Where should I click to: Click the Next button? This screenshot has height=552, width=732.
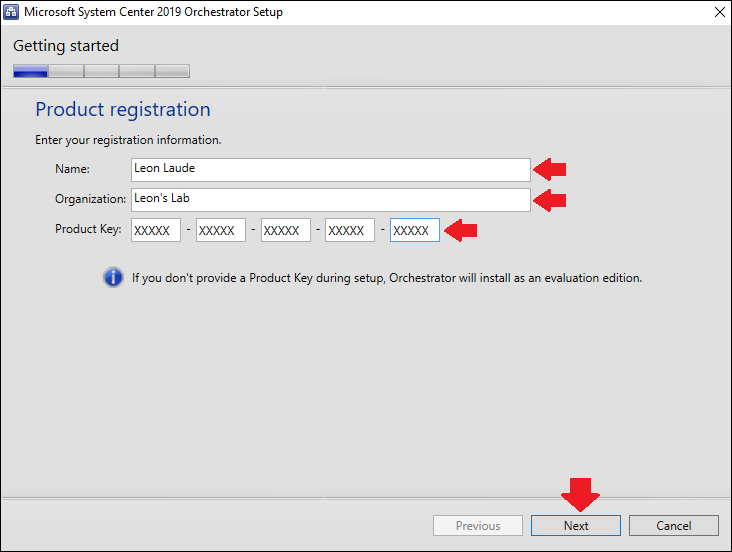[x=576, y=525]
